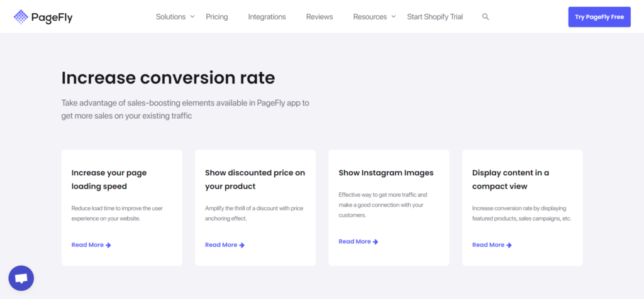Click the PageFly logo icon

point(21,17)
